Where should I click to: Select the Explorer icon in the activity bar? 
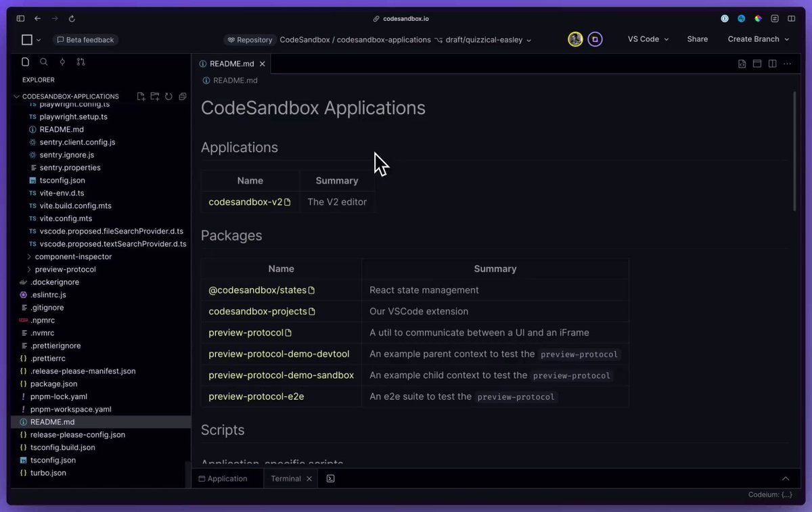[25, 62]
